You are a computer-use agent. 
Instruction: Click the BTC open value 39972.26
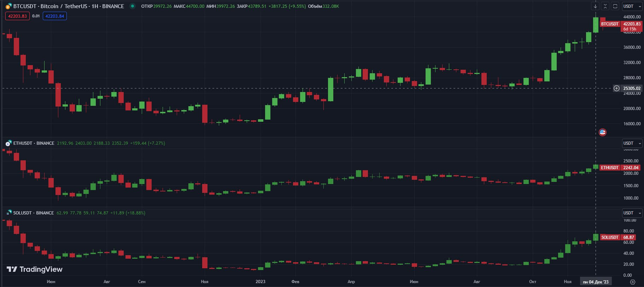pyautogui.click(x=162, y=6)
